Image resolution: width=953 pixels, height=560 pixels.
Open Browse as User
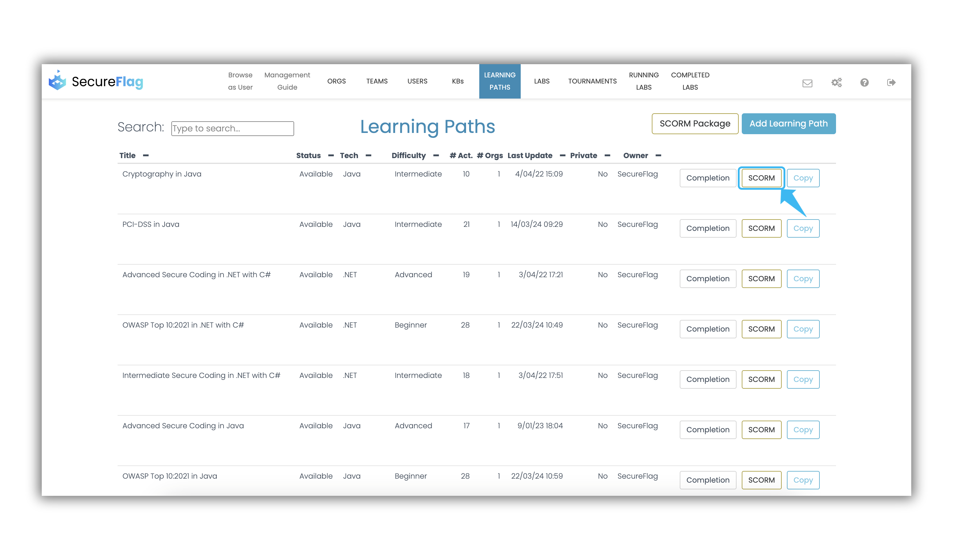pos(240,81)
